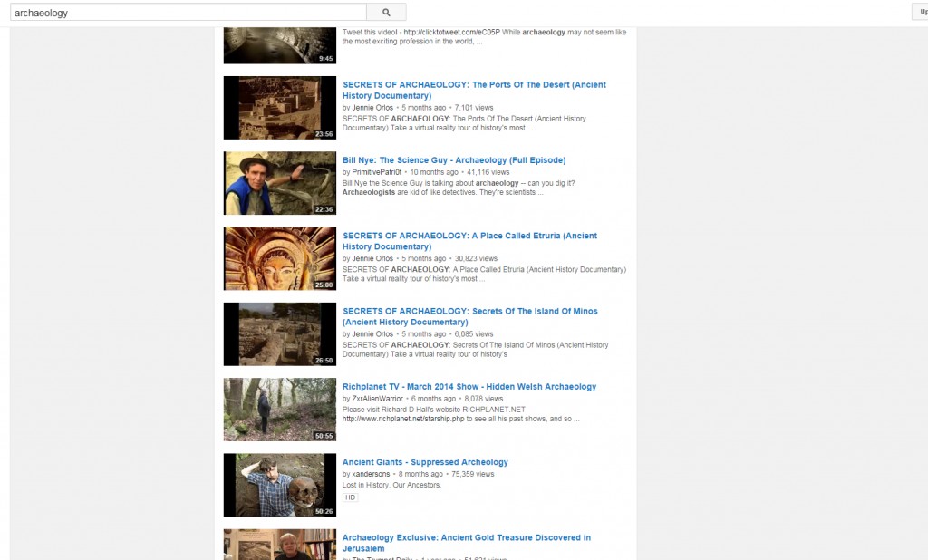928x560 pixels.
Task: Open the Ports Of The Desert video title
Action: tap(474, 90)
